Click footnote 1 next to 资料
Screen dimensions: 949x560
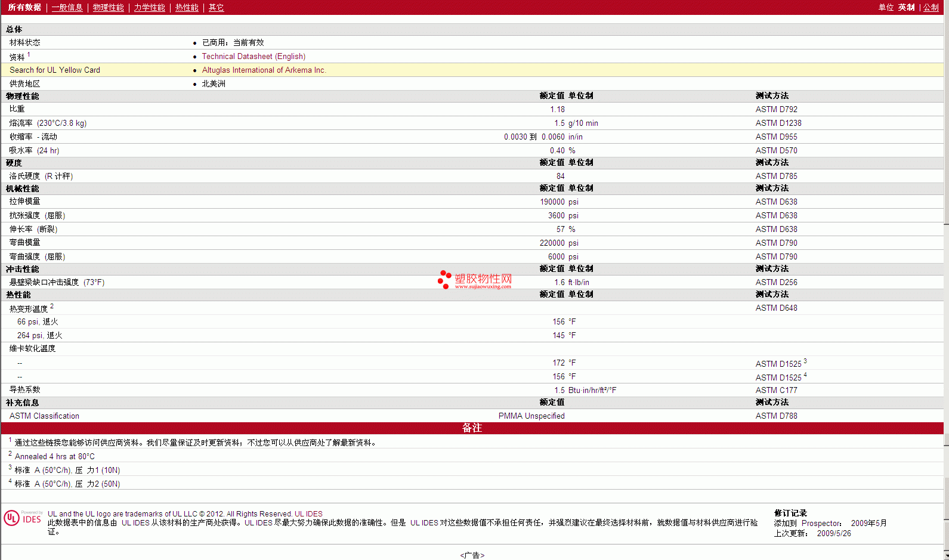pyautogui.click(x=29, y=54)
